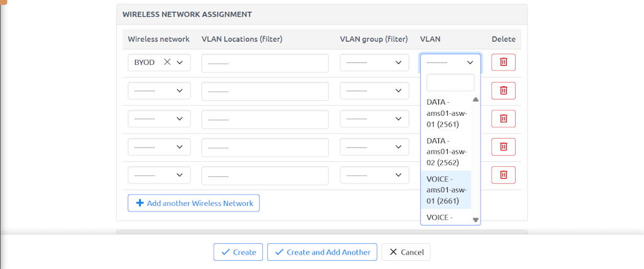Cancel the form
Image resolution: width=644 pixels, height=269 pixels.
pos(406,252)
